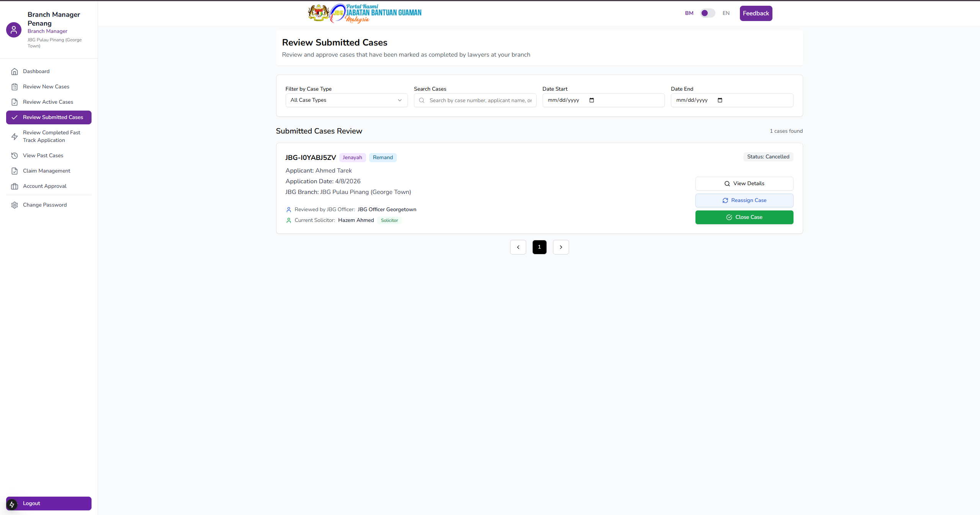Click the Search Cases input field
This screenshot has height=515, width=980.
tap(480, 100)
